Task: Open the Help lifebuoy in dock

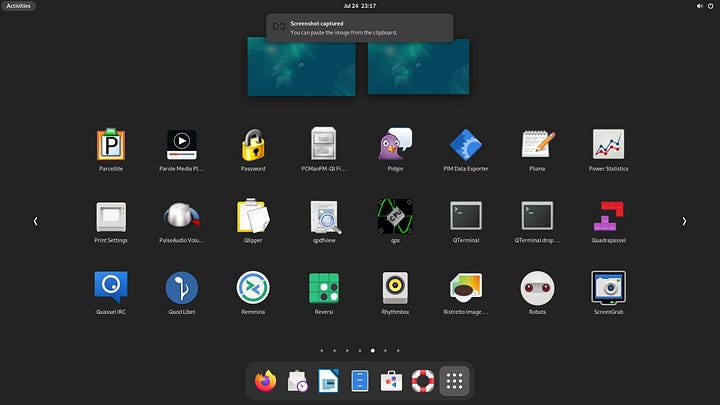Action: click(422, 381)
